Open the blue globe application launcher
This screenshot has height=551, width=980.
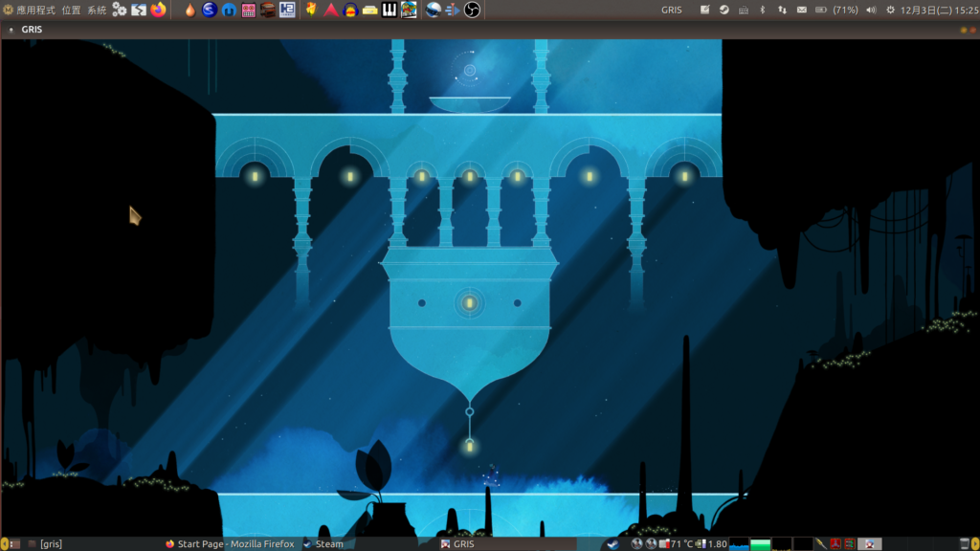coord(434,10)
